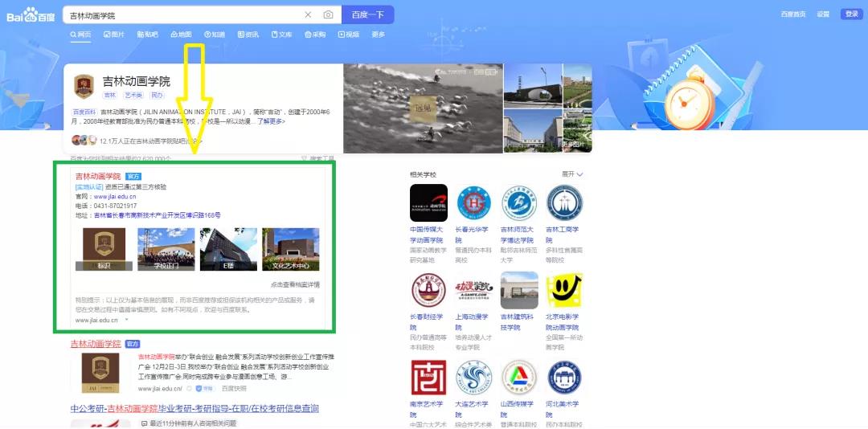Expand the 更多 menu in search tabs
This screenshot has width=868, height=429.
[378, 35]
